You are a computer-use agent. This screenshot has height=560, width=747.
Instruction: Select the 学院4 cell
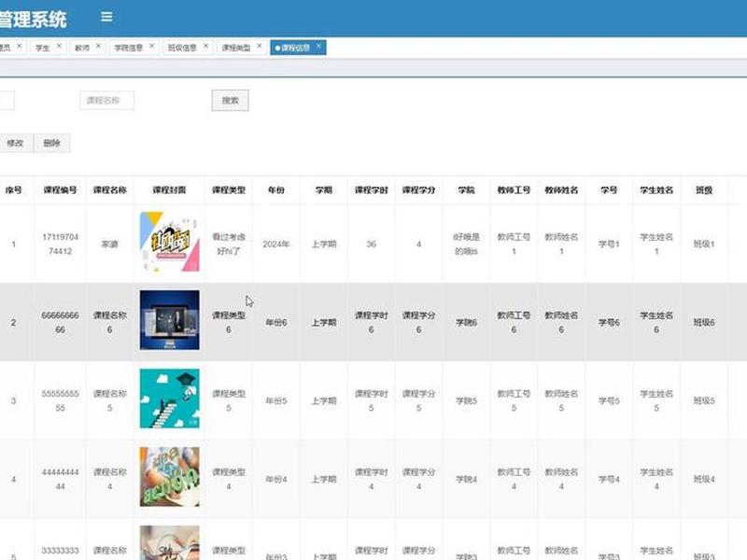pyautogui.click(x=466, y=479)
